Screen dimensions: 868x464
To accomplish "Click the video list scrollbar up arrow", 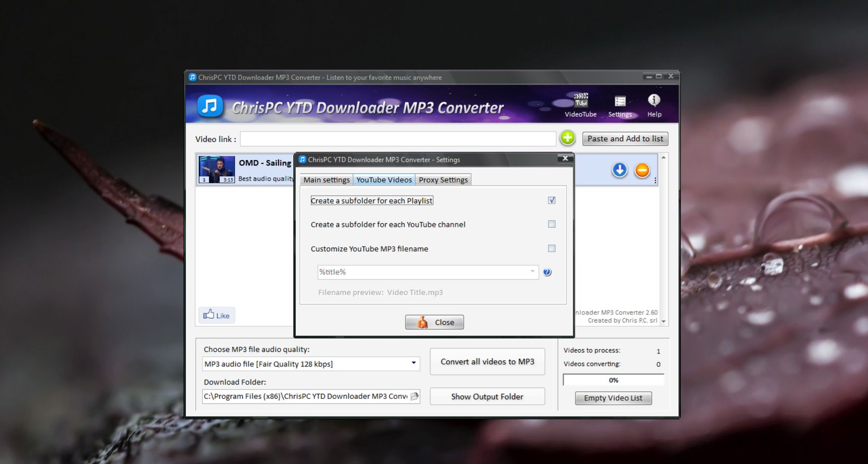I will (x=664, y=158).
